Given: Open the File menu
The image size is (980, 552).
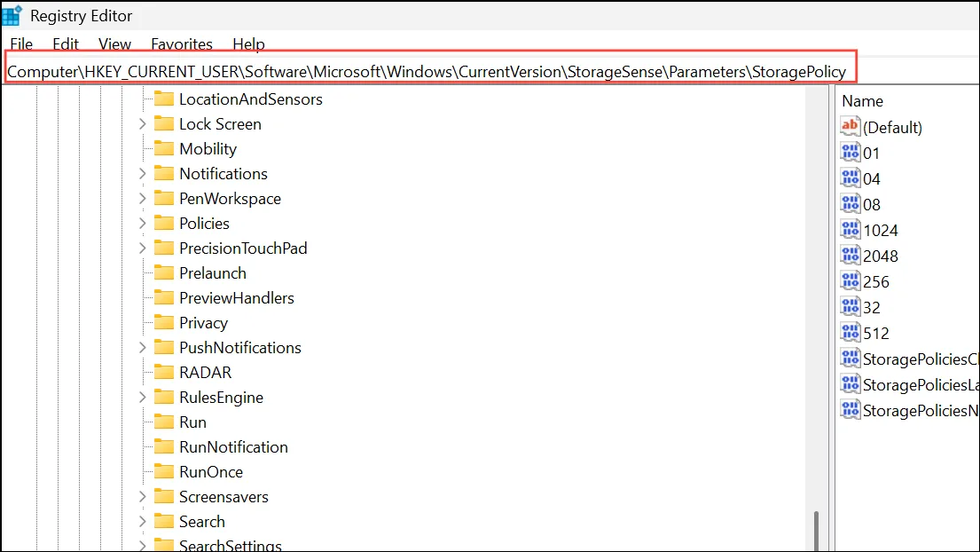Looking at the screenshot, I should coord(21,44).
